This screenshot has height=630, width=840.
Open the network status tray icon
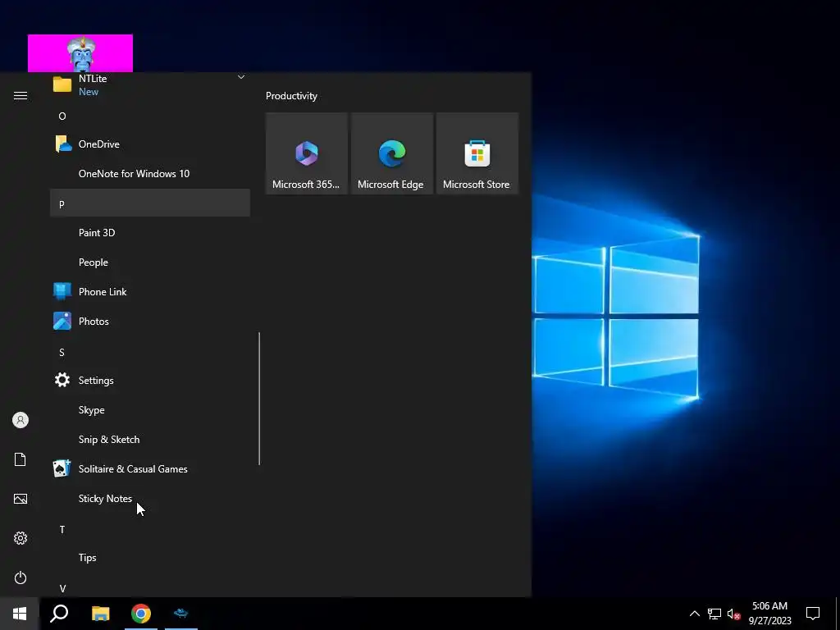pyautogui.click(x=714, y=614)
